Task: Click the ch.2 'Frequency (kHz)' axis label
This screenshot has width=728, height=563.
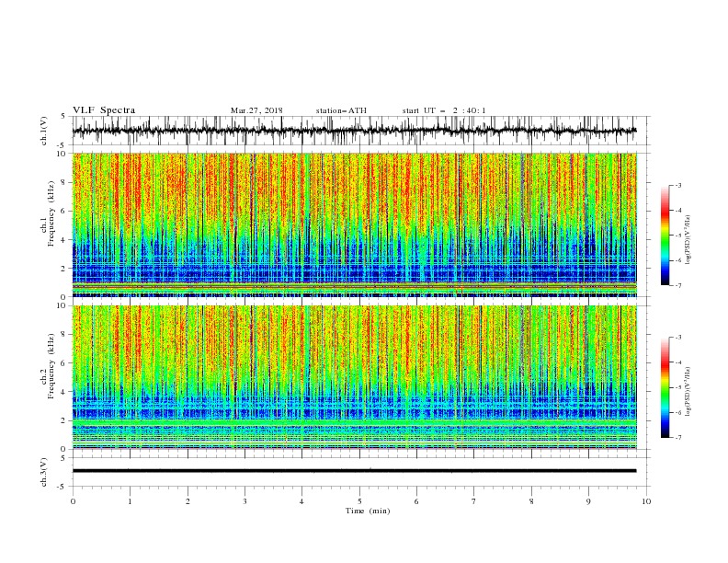Action: [x=51, y=366]
